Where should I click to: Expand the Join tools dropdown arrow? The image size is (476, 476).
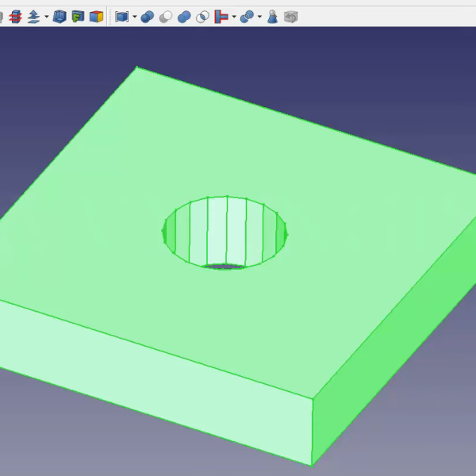[233, 17]
